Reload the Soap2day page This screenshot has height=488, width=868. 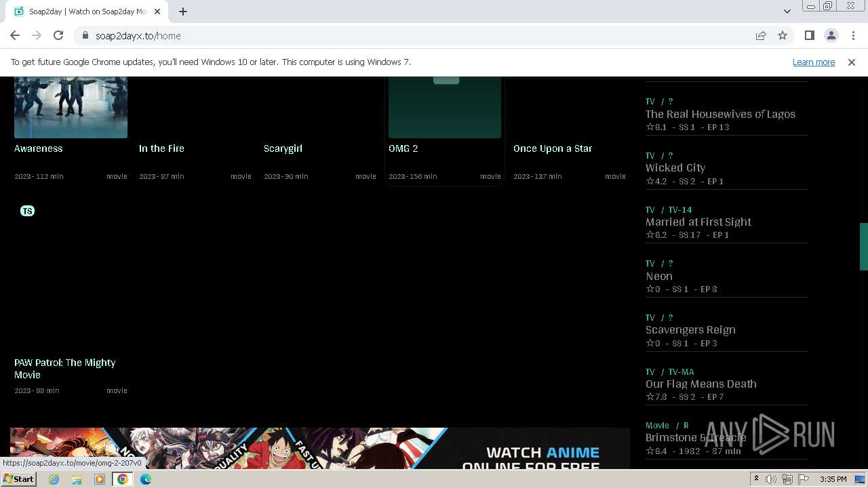pyautogui.click(x=58, y=36)
